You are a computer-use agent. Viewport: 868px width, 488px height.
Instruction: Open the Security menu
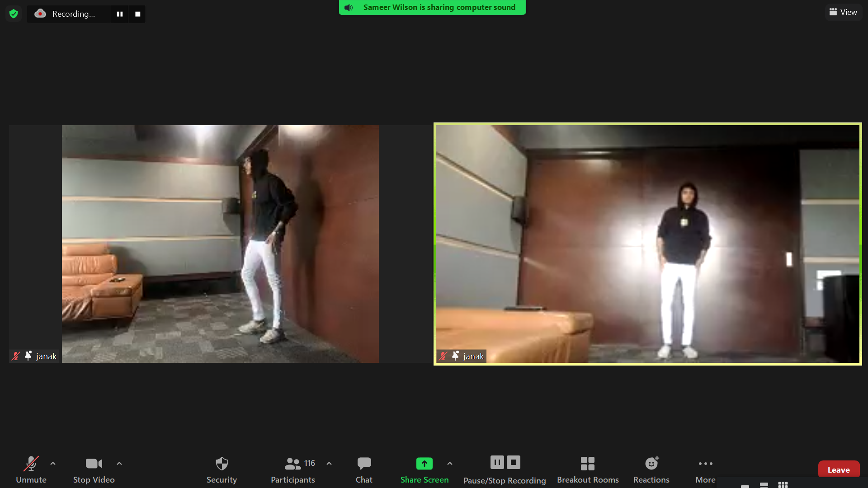pos(222,470)
